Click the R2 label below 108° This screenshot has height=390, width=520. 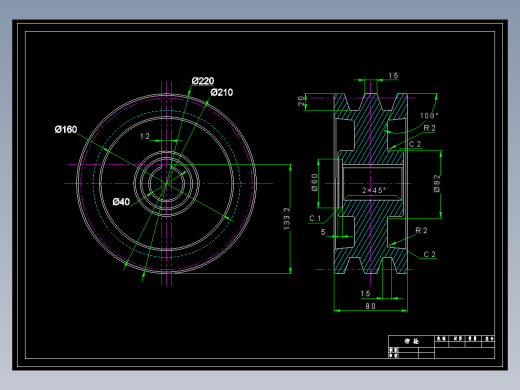coord(429,128)
